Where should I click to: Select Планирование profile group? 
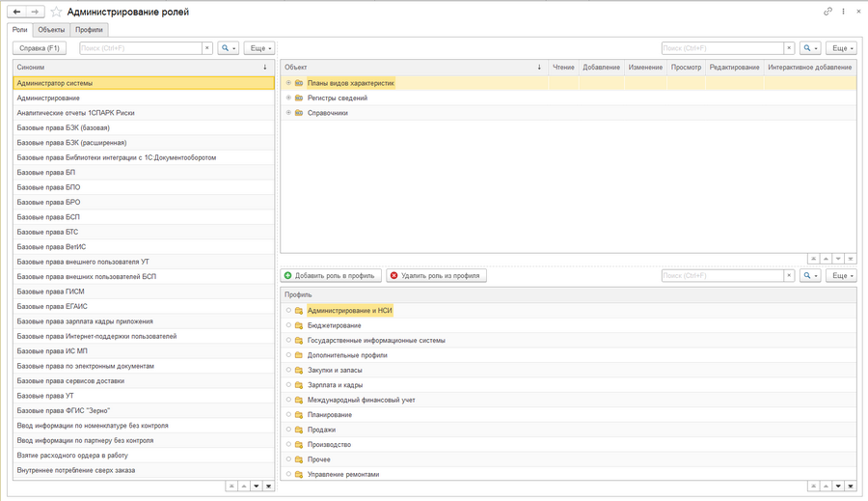[x=568, y=414]
